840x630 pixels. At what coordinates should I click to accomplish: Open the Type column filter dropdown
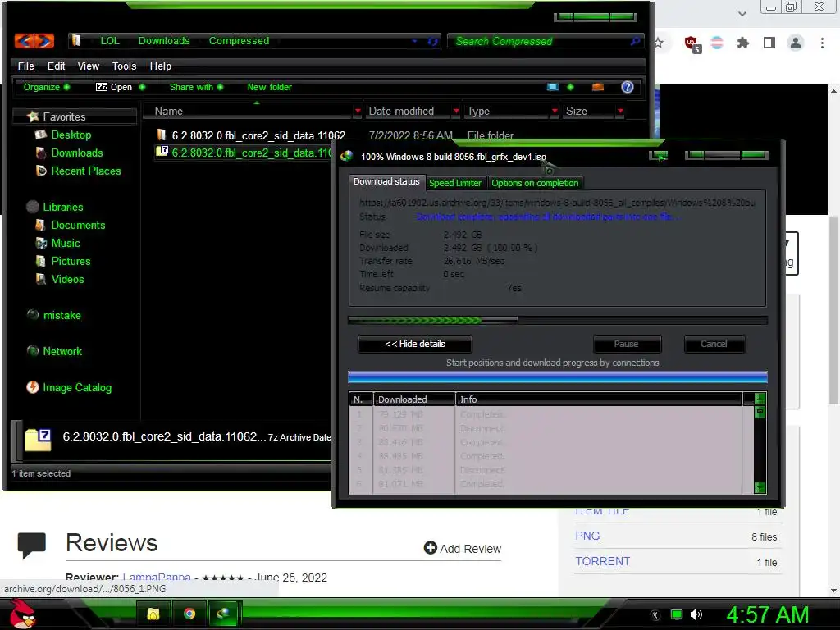(555, 111)
